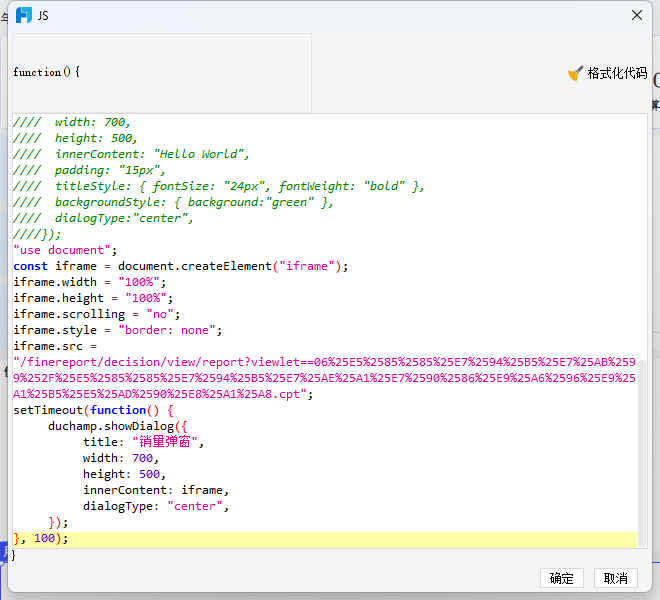
Task: Click the iframe.style border none line
Action: 117,330
